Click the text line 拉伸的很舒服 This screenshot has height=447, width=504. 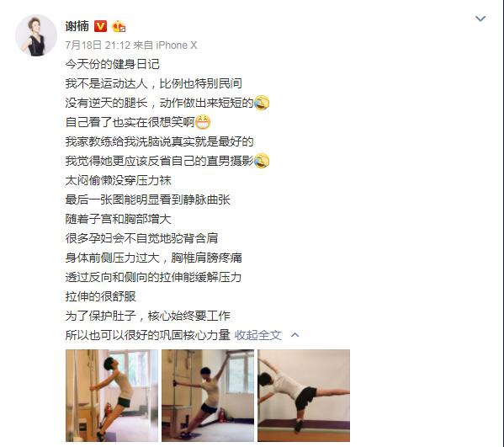101,296
